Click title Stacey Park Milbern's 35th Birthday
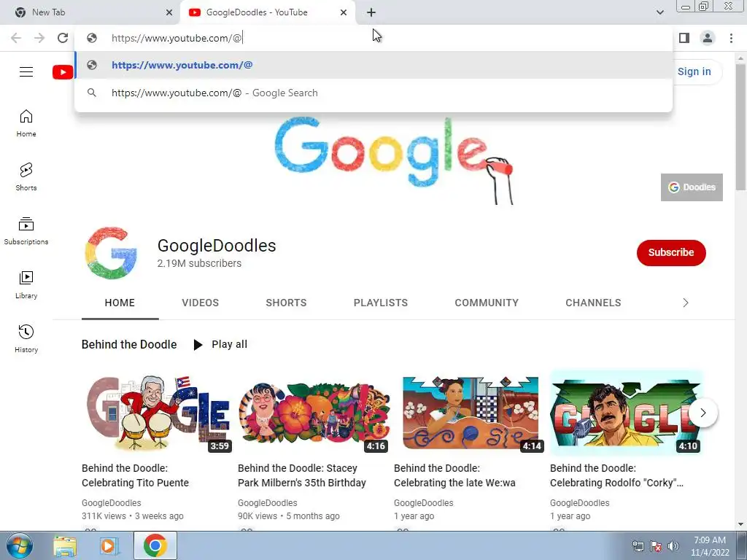The width and height of the screenshot is (747, 560). click(x=302, y=475)
